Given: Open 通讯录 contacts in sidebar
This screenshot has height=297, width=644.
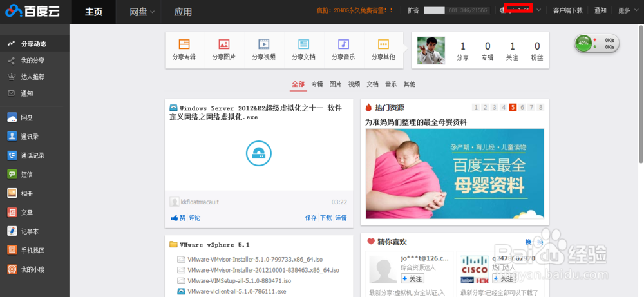Looking at the screenshot, I should coord(35,137).
